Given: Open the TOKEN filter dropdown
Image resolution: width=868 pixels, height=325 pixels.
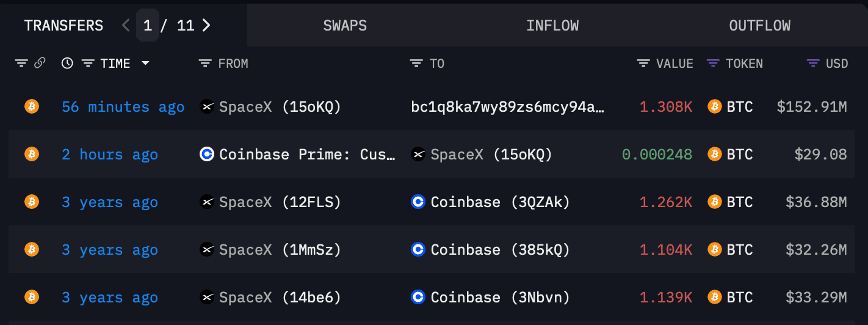Looking at the screenshot, I should (x=713, y=64).
